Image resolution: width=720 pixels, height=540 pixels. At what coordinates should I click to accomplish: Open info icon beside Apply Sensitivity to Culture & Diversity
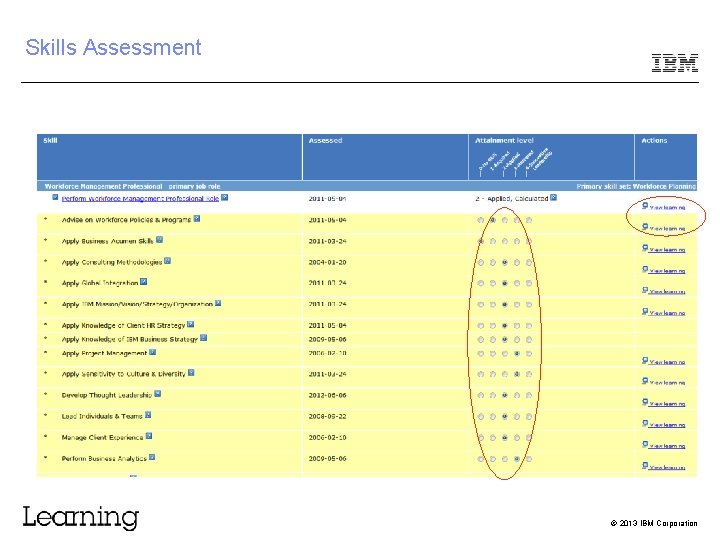pos(191,373)
